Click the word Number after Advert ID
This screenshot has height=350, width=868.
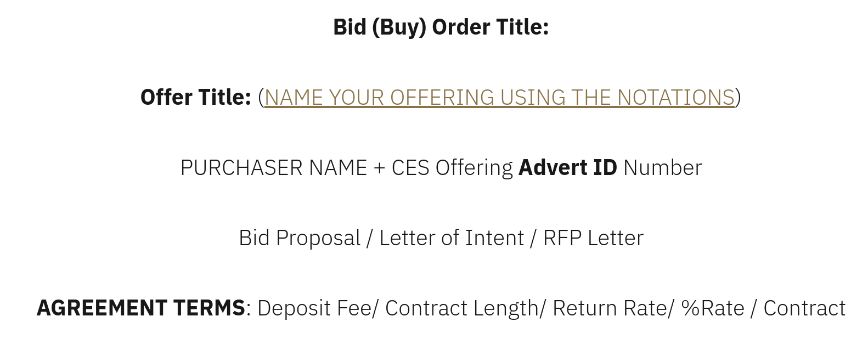click(x=662, y=168)
